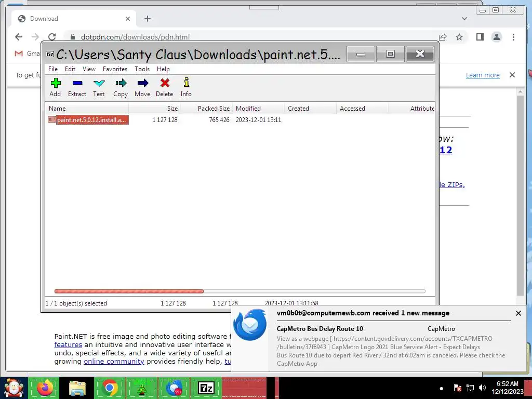532x399 pixels.
Task: Click the features link on the Paint.NET page
Action: tap(68, 345)
